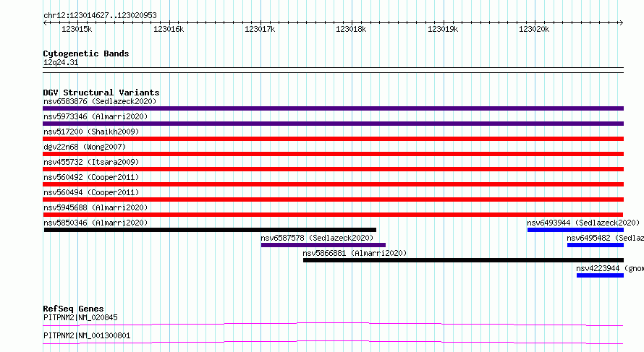Select the nsv5973346 purple variant bar
644x352 pixels.
point(333,124)
